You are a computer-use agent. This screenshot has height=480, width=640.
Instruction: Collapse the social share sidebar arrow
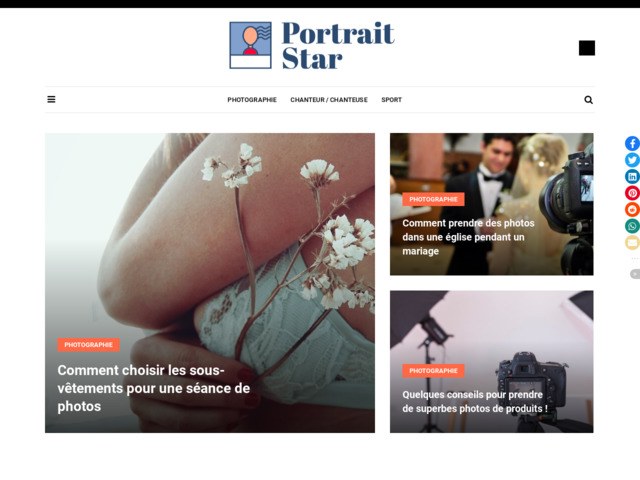pyautogui.click(x=635, y=274)
